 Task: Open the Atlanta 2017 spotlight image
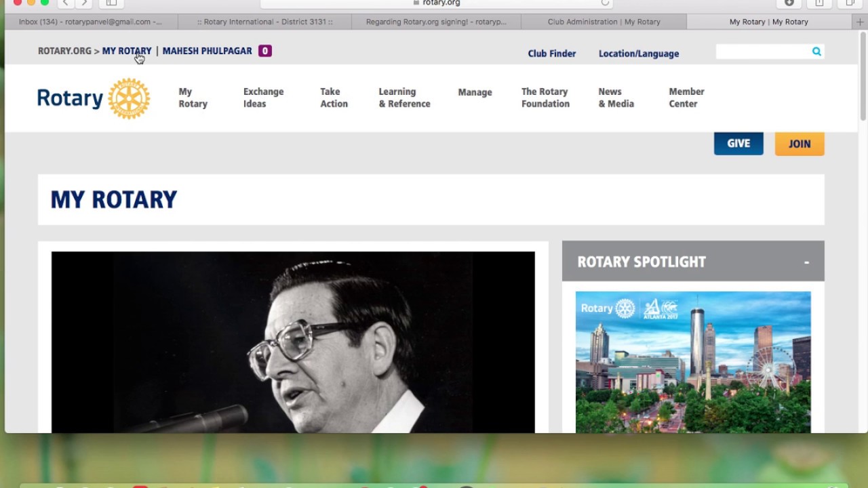point(693,362)
